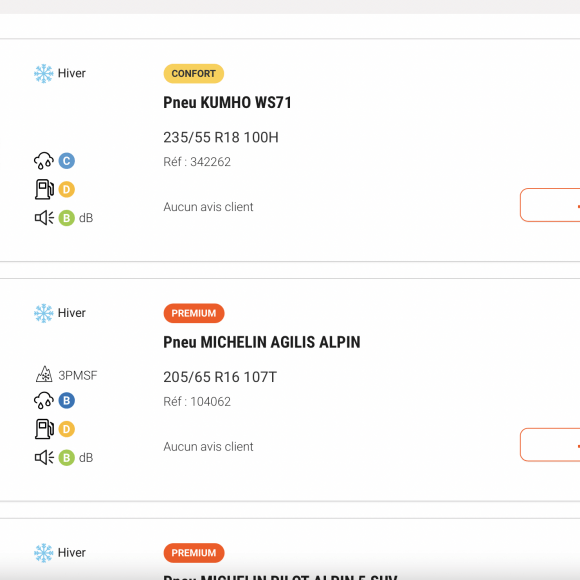Viewport: 580px width, 580px height.
Task: Click the wet grip rain cloud icon for KUMHO
Action: pyautogui.click(x=44, y=161)
